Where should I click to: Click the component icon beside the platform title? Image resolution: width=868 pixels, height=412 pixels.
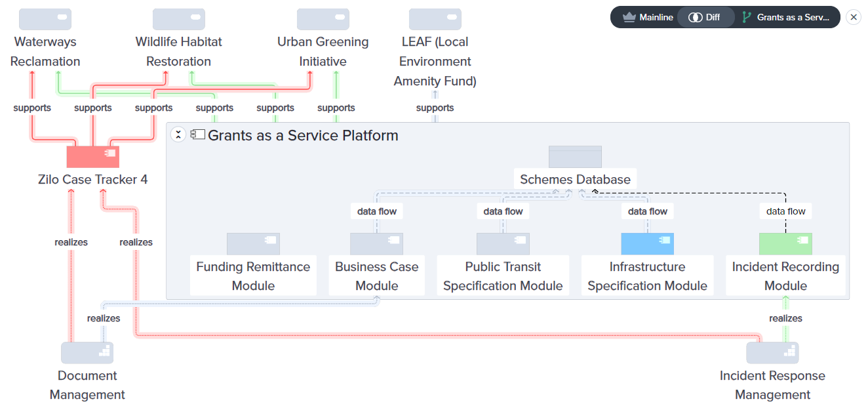point(197,135)
